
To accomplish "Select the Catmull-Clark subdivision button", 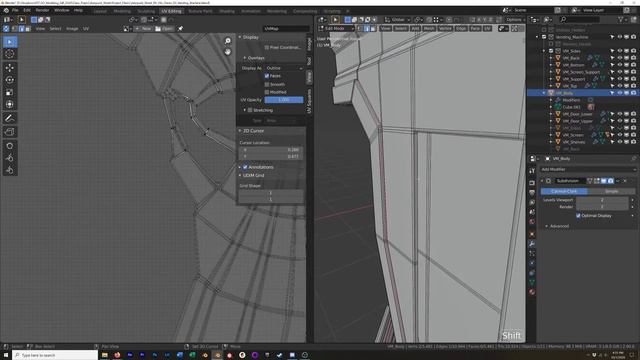I will [564, 191].
